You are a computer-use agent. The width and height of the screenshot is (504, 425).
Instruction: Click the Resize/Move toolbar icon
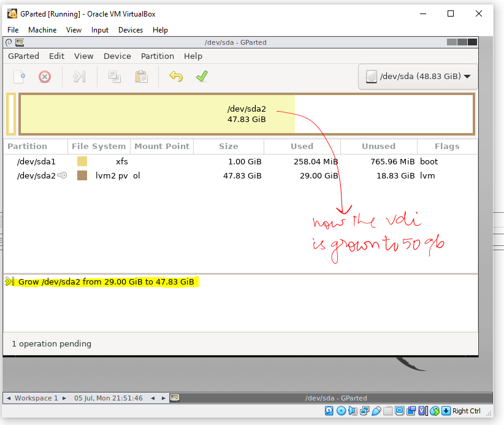79,77
